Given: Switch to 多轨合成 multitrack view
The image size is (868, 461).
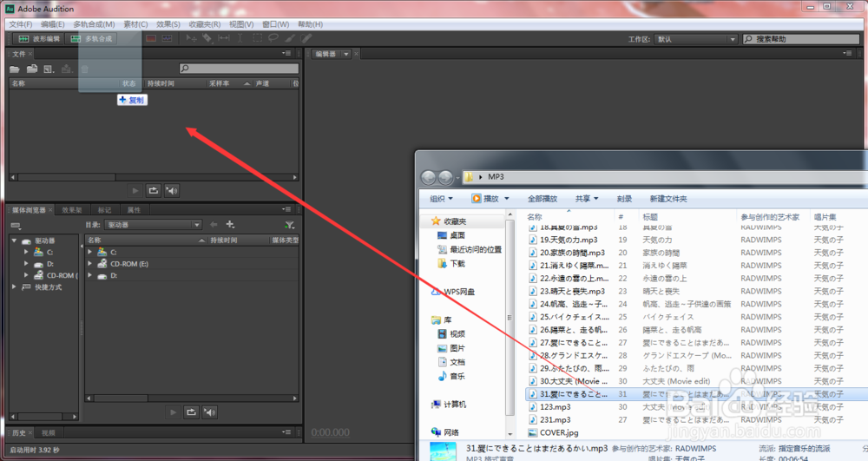Looking at the screenshot, I should 91,39.
